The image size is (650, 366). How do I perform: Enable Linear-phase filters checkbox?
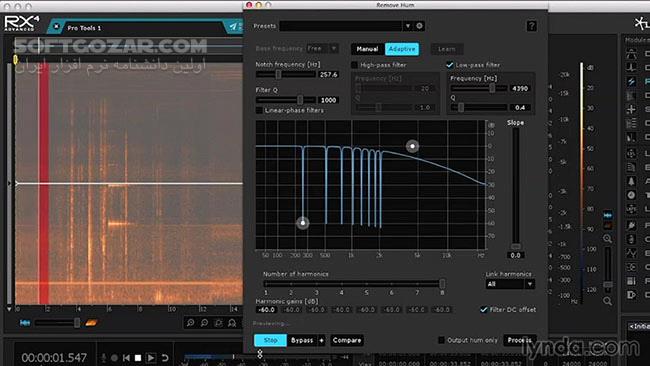pos(259,110)
